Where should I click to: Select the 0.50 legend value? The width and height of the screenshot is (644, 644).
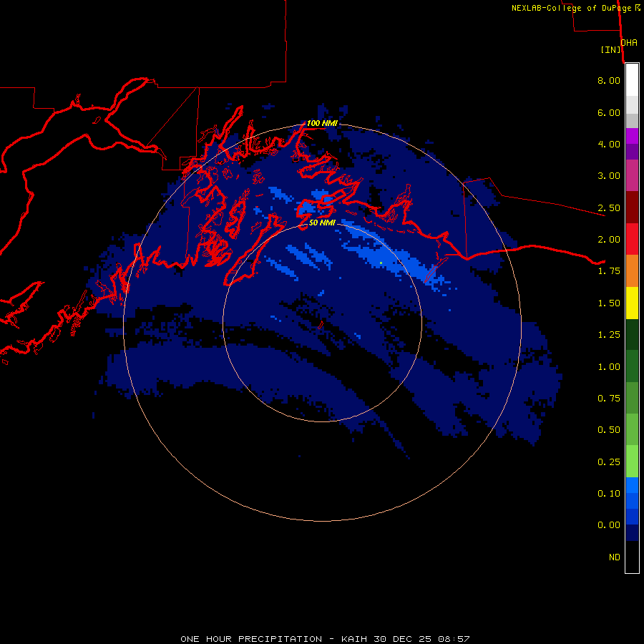coord(609,430)
